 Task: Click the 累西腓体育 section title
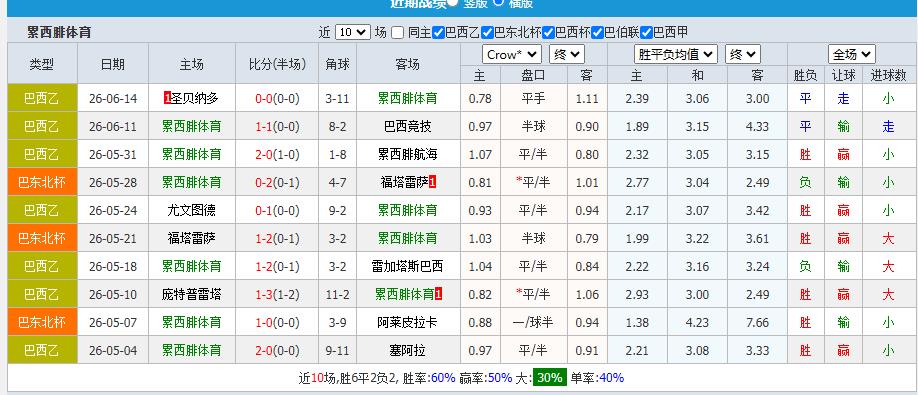pyautogui.click(x=59, y=32)
